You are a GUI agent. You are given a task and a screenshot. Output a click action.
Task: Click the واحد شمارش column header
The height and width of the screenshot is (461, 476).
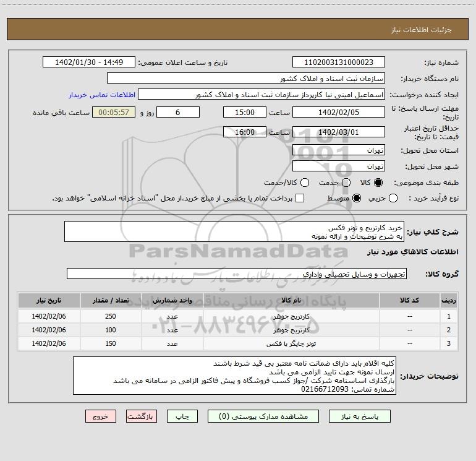click(172, 301)
